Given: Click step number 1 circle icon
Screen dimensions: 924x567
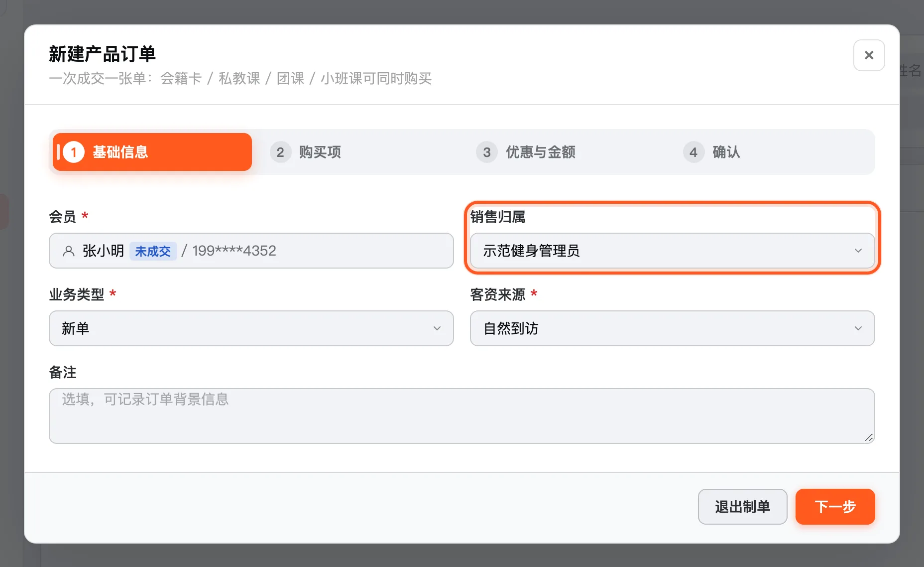Looking at the screenshot, I should point(74,152).
